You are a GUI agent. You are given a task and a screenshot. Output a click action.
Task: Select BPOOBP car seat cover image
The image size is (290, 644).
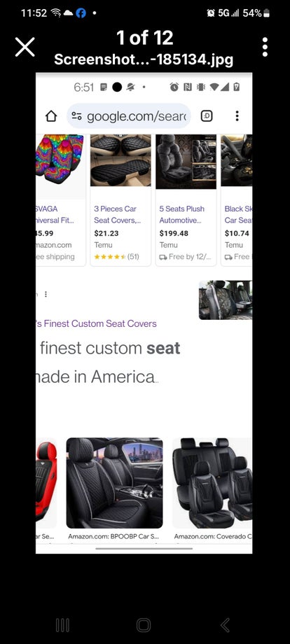pyautogui.click(x=114, y=483)
